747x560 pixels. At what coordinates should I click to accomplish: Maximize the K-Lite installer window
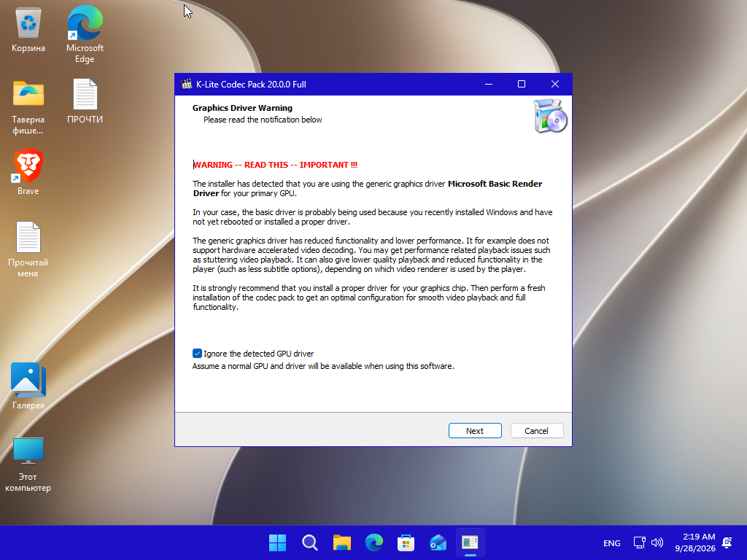click(x=522, y=85)
